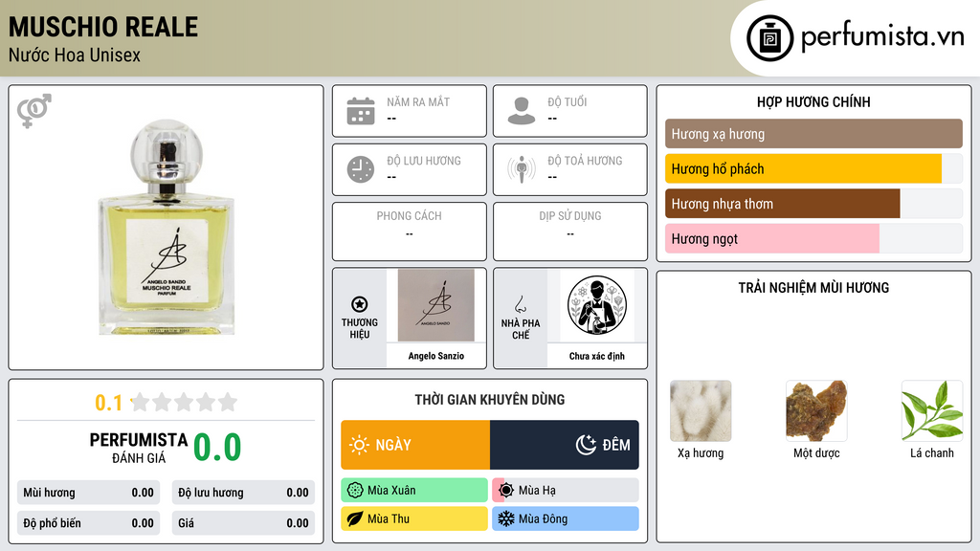Image resolution: width=980 pixels, height=551 pixels.
Task: Click the snowflake icon for Mùa Đông
Action: 506,518
